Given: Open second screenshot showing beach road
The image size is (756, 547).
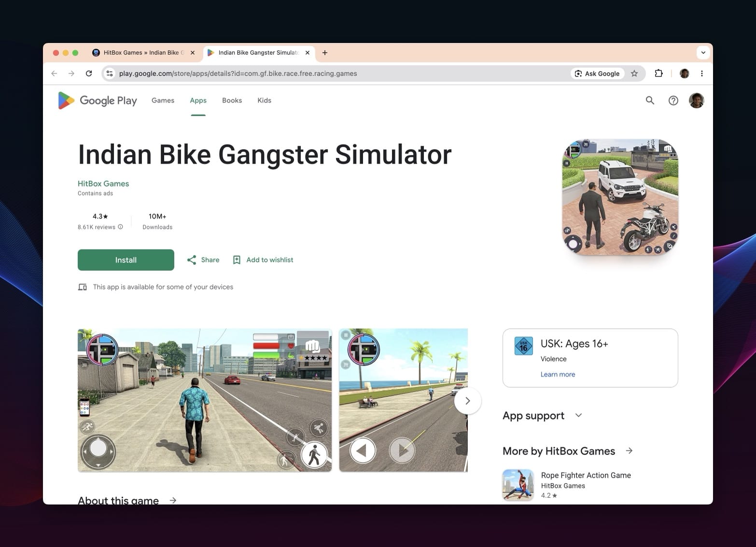Looking at the screenshot, I should tap(404, 400).
